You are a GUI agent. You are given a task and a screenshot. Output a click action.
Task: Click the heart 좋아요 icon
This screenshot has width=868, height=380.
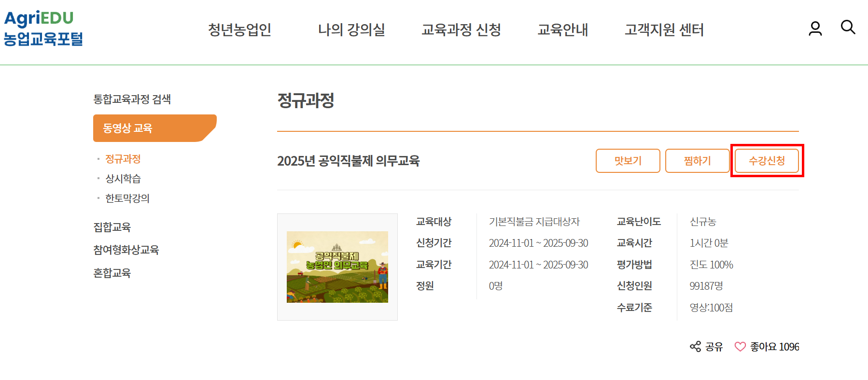(740, 347)
